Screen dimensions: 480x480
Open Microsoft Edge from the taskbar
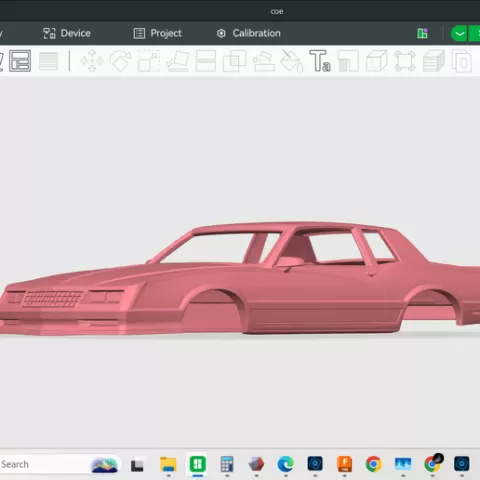(x=286, y=464)
